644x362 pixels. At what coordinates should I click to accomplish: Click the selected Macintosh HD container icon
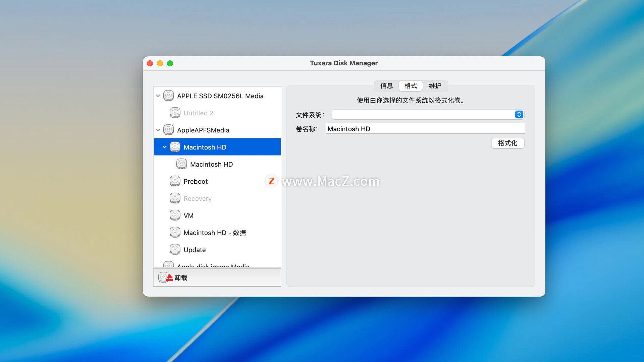click(x=175, y=147)
